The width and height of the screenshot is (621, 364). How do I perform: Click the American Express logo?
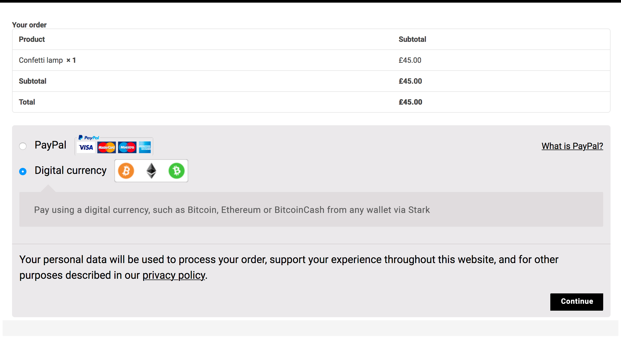click(x=145, y=147)
